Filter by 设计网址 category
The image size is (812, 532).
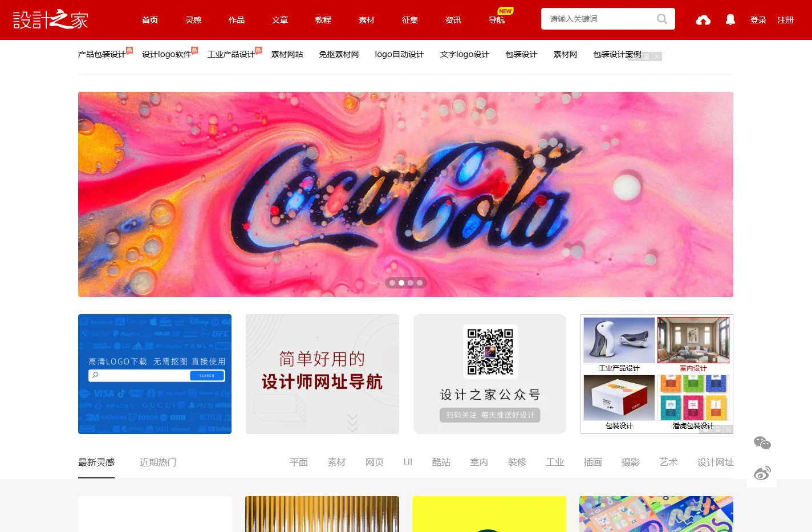pyautogui.click(x=716, y=462)
